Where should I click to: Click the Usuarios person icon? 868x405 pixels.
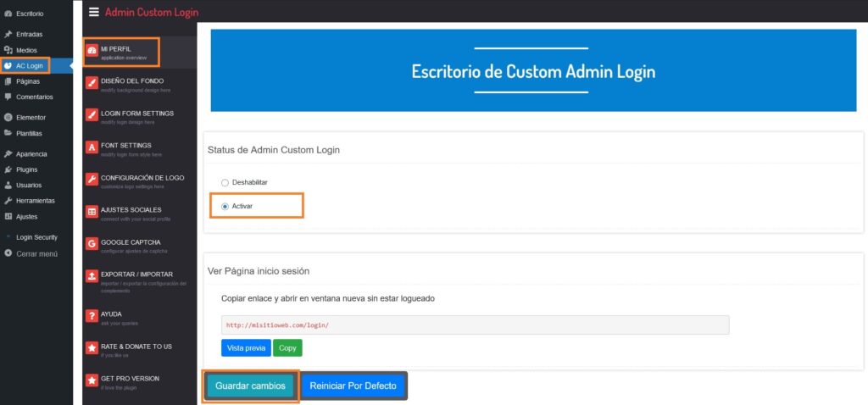point(8,186)
